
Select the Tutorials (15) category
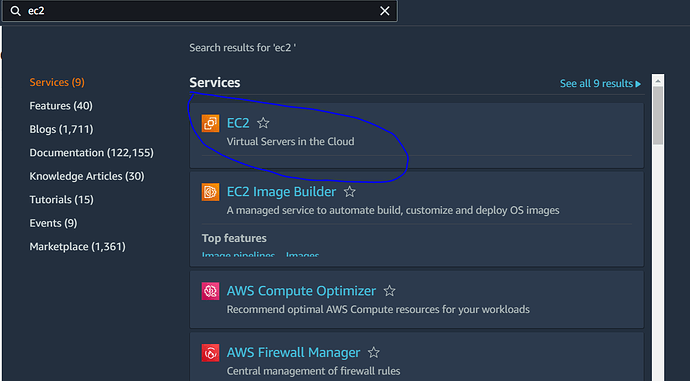click(x=62, y=199)
